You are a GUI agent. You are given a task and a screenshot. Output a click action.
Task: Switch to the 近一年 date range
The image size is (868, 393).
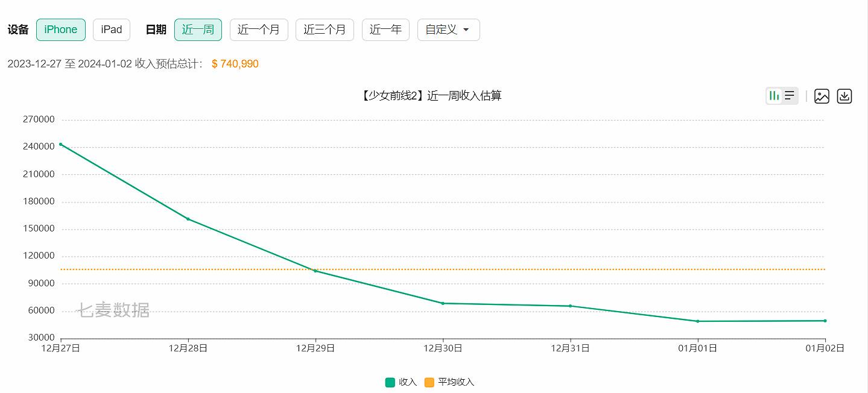coord(385,29)
